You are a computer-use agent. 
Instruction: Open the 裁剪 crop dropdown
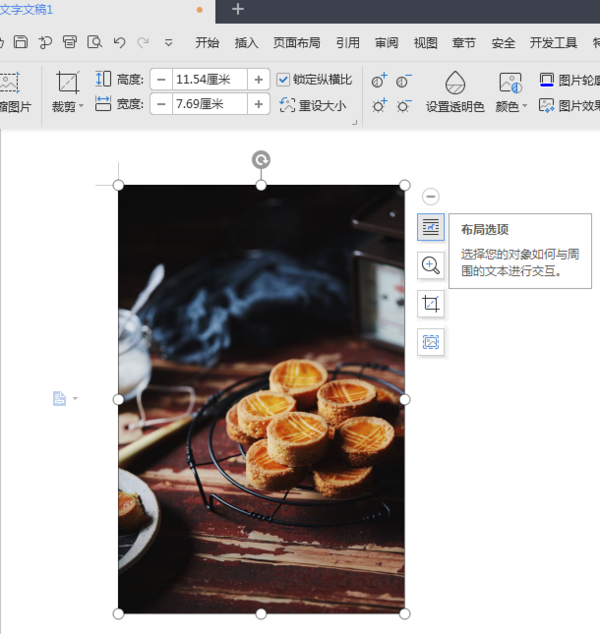[x=68, y=106]
